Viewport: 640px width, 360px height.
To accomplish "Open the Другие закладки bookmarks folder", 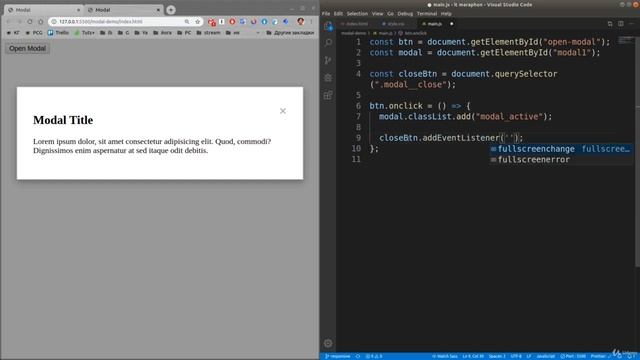I will tap(290, 33).
